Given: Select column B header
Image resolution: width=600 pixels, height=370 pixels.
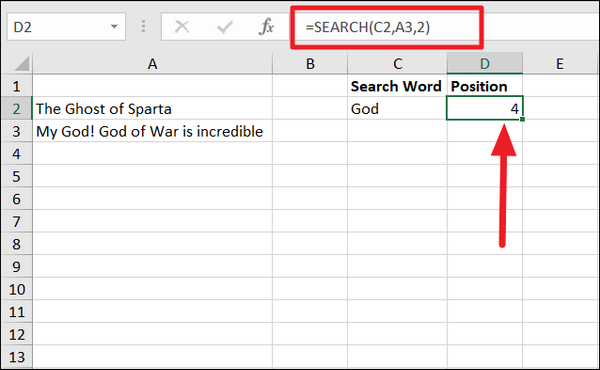Looking at the screenshot, I should click(310, 64).
